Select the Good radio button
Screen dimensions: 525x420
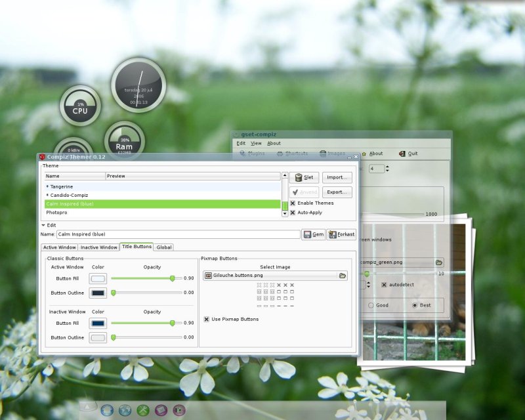(x=371, y=305)
